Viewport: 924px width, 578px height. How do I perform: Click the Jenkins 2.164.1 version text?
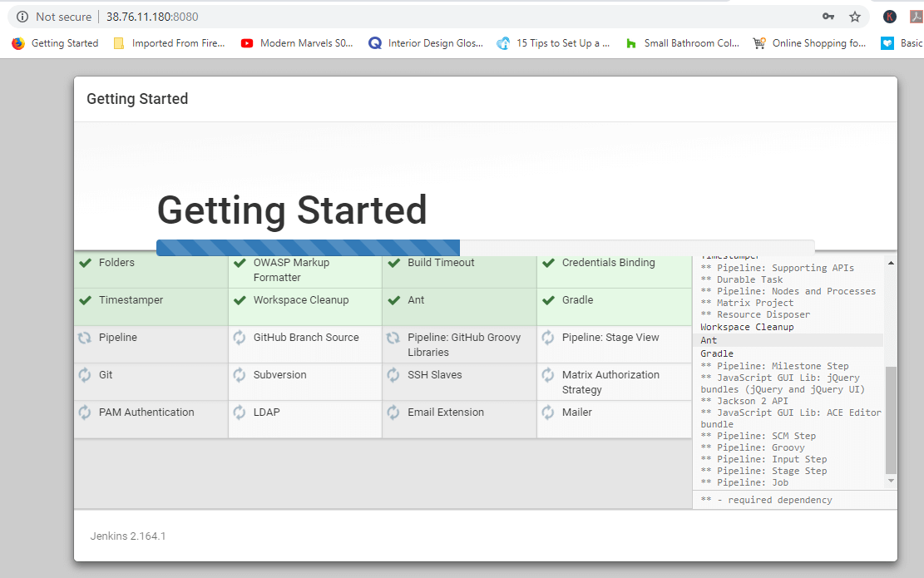click(128, 536)
